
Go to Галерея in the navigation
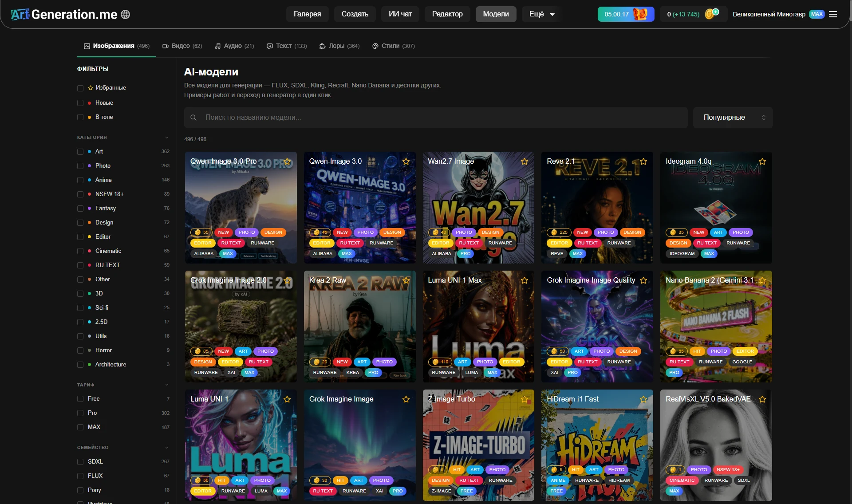(307, 14)
